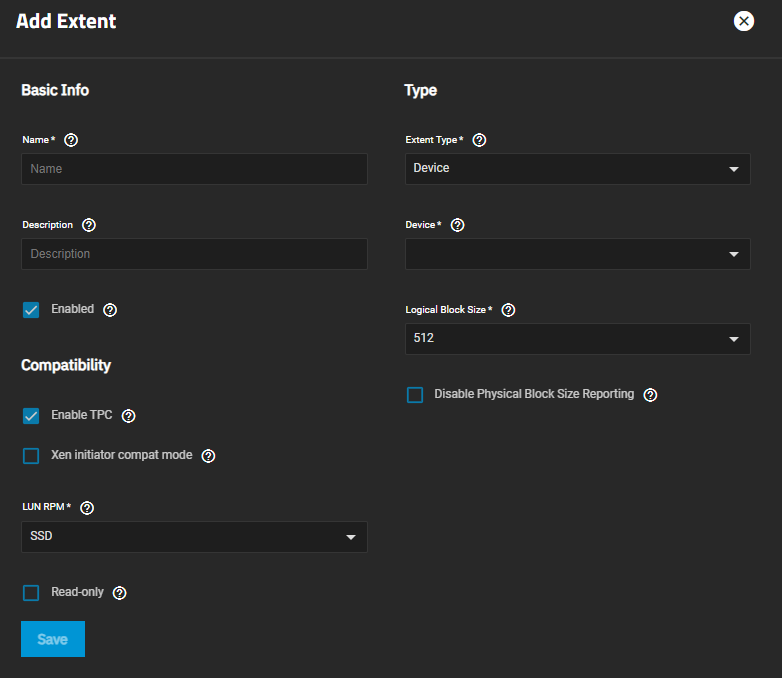Click help icon for Disable Physical Block Size Reporting
This screenshot has width=782, height=678.
(650, 395)
